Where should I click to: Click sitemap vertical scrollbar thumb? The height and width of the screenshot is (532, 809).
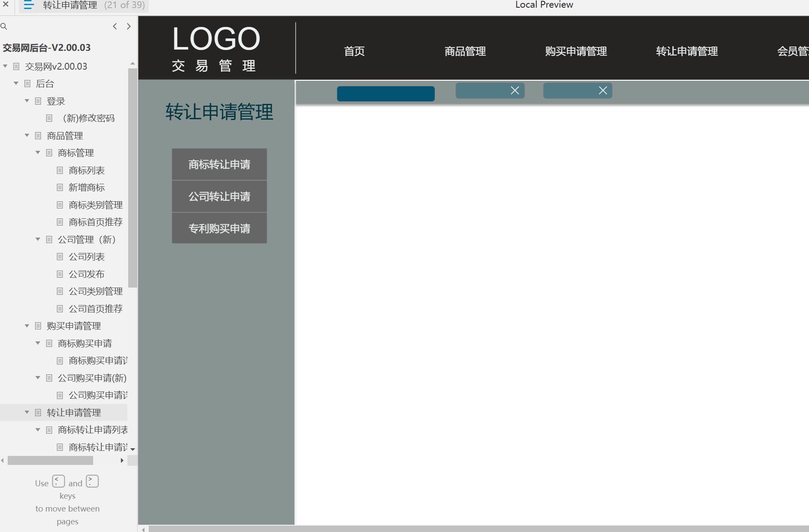132,178
